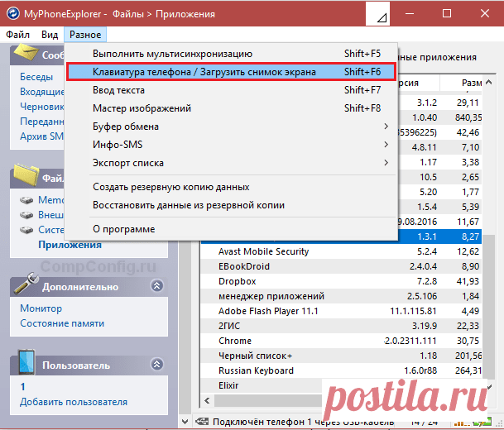Image resolution: width=504 pixels, height=430 pixels.
Task: Open the Вид menu
Action: (50, 35)
